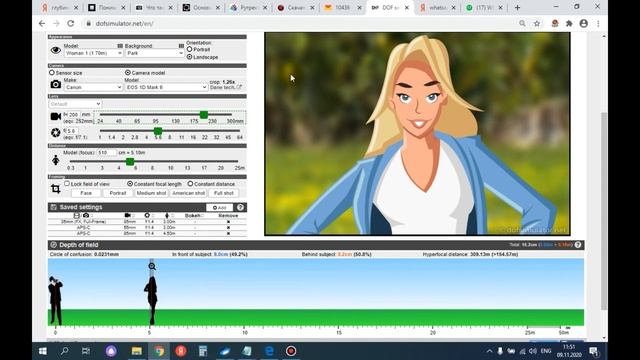Image resolution: width=640 pixels, height=360 pixels.
Task: Click the camera icon in Camera section
Action: [56, 84]
